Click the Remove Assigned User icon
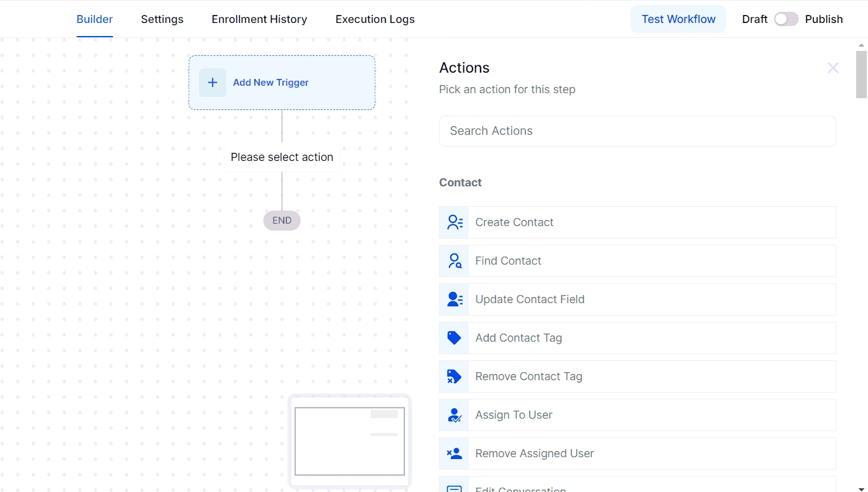The image size is (868, 492). (455, 453)
